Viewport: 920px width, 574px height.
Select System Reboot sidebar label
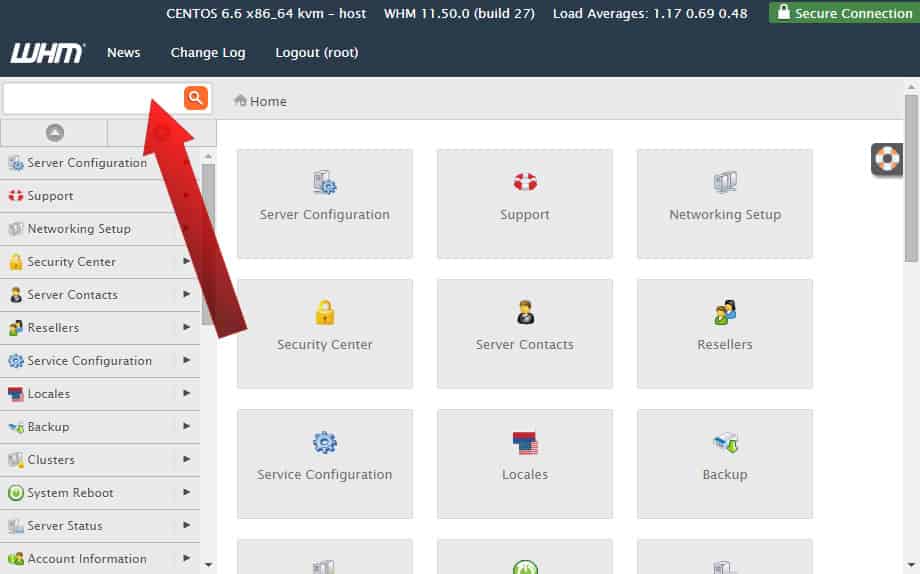click(70, 493)
